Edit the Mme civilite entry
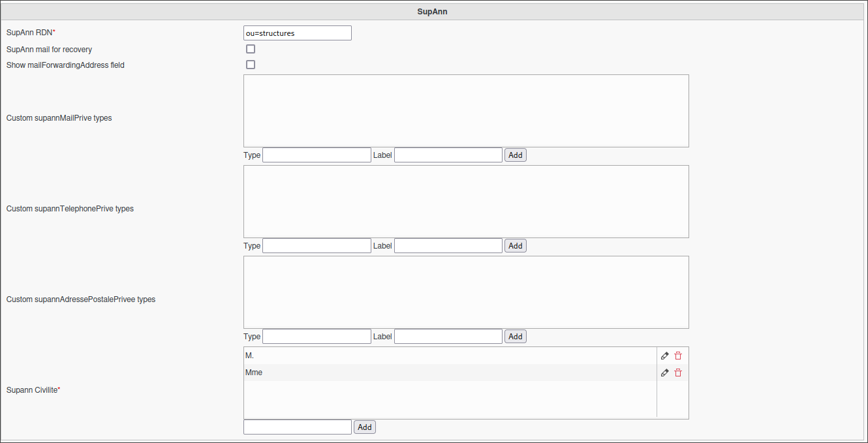868x443 pixels. point(665,373)
